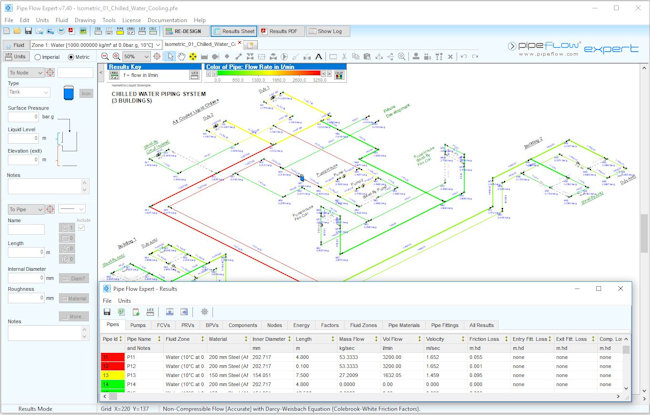The width and height of the screenshot is (650, 415).
Task: Open the zoom level 50% dropdown
Action: 136,56
